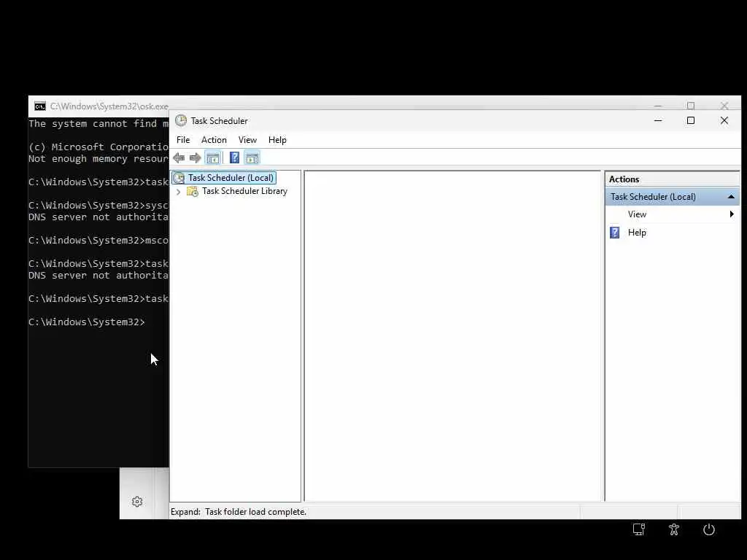Open the settings gear icon at the bottom
This screenshot has width=747, height=560.
click(x=137, y=502)
